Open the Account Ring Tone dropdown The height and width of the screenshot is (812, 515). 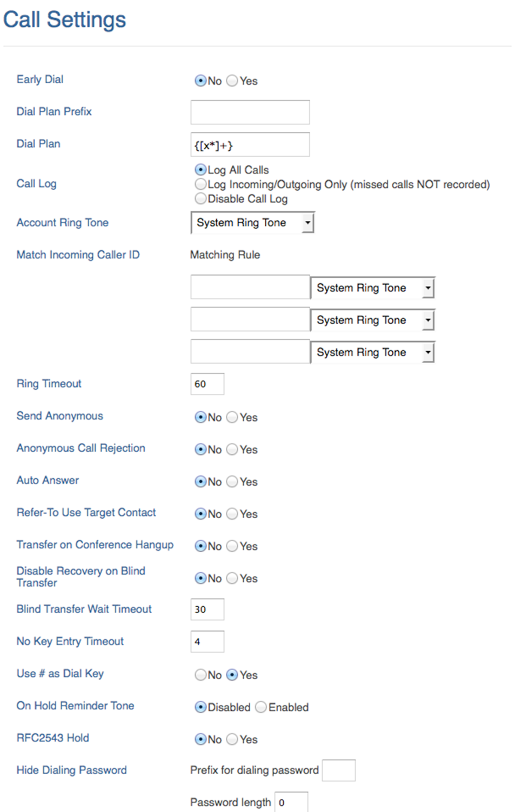click(x=253, y=222)
